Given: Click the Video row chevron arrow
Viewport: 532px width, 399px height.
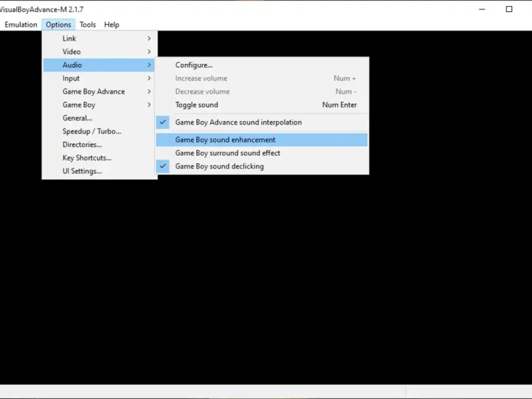Looking at the screenshot, I should pos(149,52).
